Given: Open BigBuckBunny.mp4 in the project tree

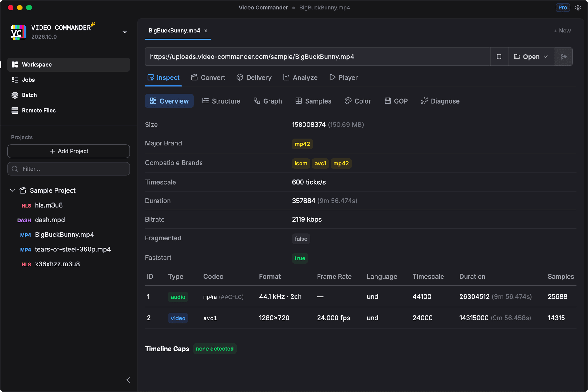Looking at the screenshot, I should pyautogui.click(x=64, y=235).
